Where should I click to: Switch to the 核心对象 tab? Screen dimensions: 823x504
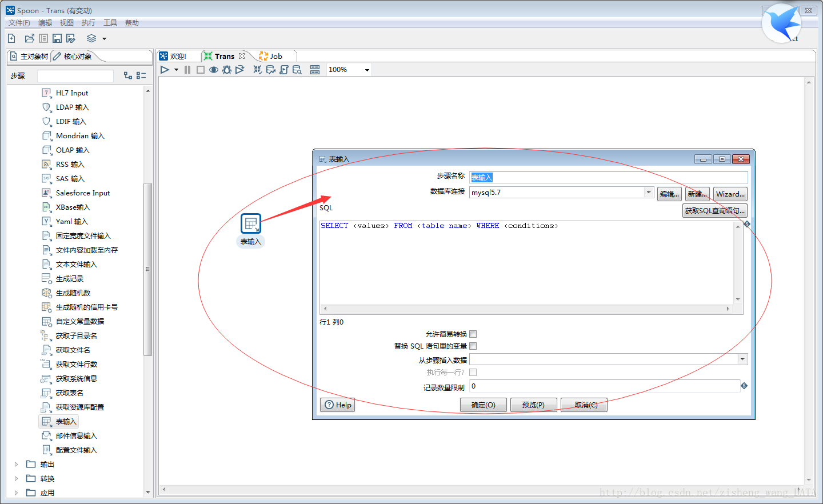(73, 56)
